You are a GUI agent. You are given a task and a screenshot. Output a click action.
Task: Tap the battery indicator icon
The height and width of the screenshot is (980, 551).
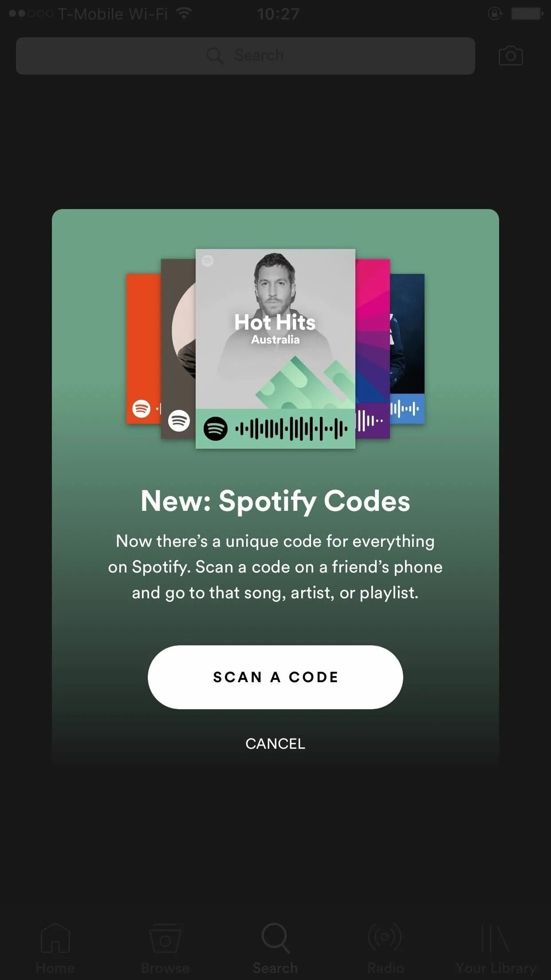point(527,13)
